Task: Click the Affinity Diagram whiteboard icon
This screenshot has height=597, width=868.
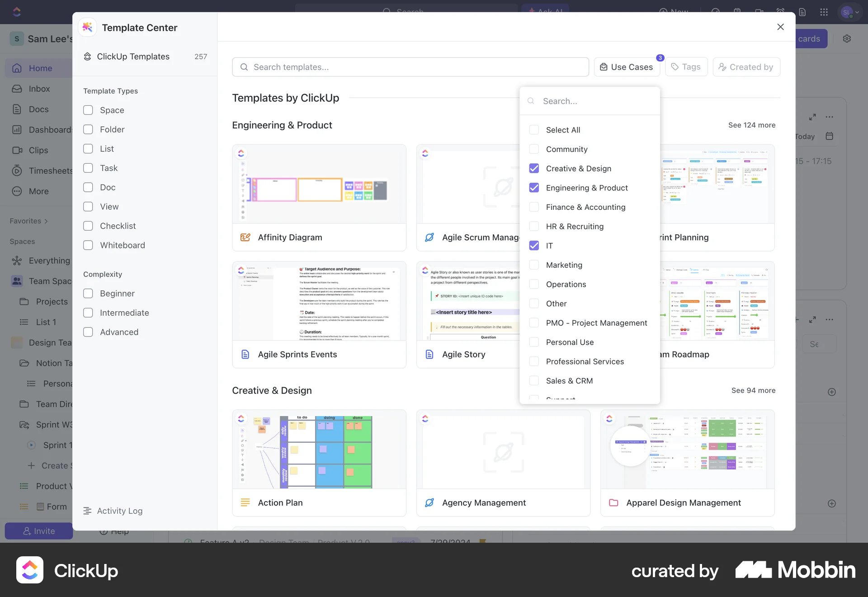Action: coord(245,237)
